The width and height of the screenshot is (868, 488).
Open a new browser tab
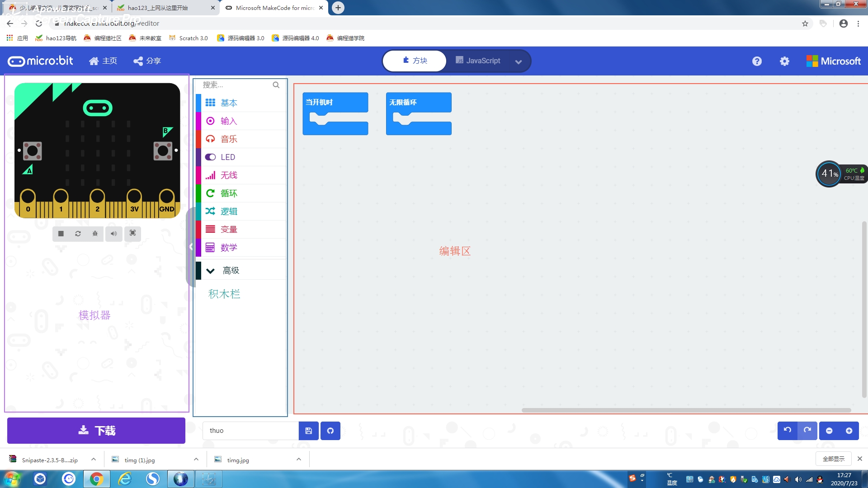[x=338, y=8]
